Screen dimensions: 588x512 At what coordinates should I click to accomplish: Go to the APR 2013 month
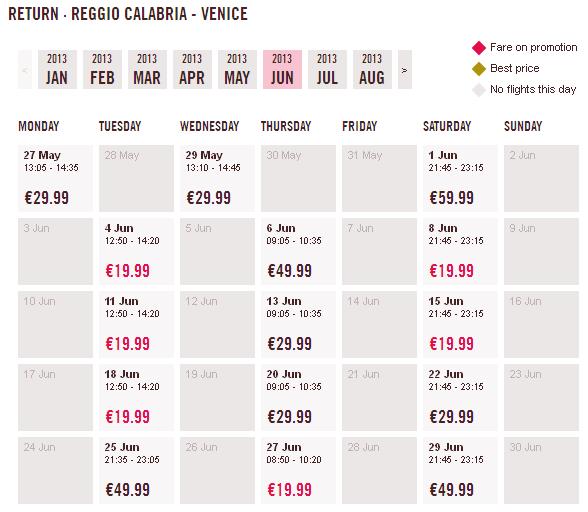(192, 69)
